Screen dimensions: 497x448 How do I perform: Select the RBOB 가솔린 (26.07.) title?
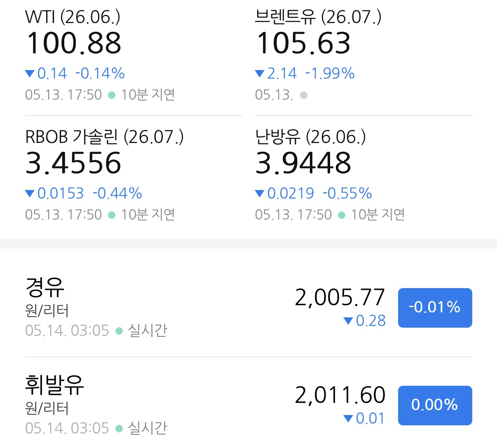point(104,137)
